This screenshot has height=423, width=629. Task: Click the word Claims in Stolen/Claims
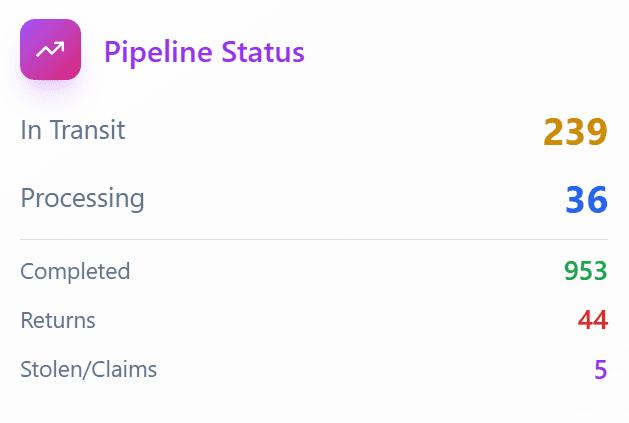(124, 370)
